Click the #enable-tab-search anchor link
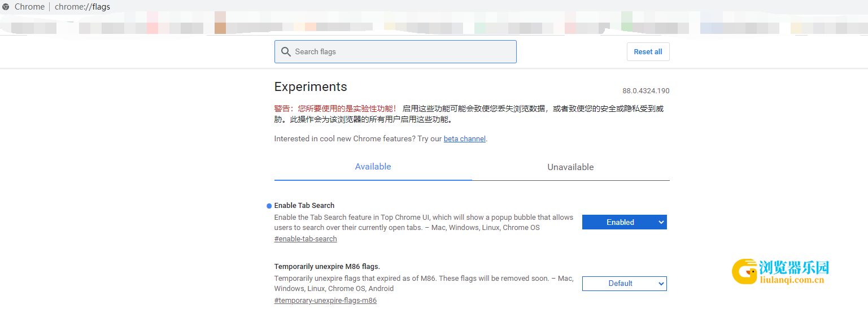868x317 pixels. [x=306, y=239]
